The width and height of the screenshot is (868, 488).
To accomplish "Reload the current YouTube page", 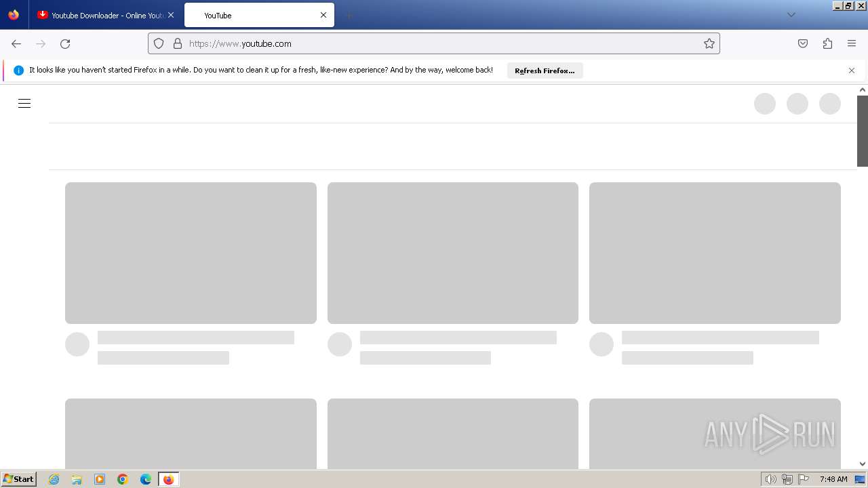I will (65, 43).
